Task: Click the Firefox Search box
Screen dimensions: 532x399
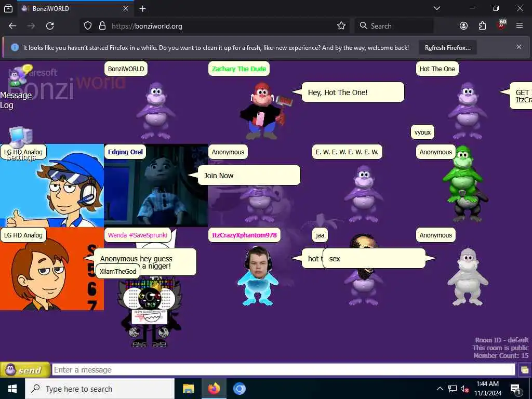Action: point(394,26)
